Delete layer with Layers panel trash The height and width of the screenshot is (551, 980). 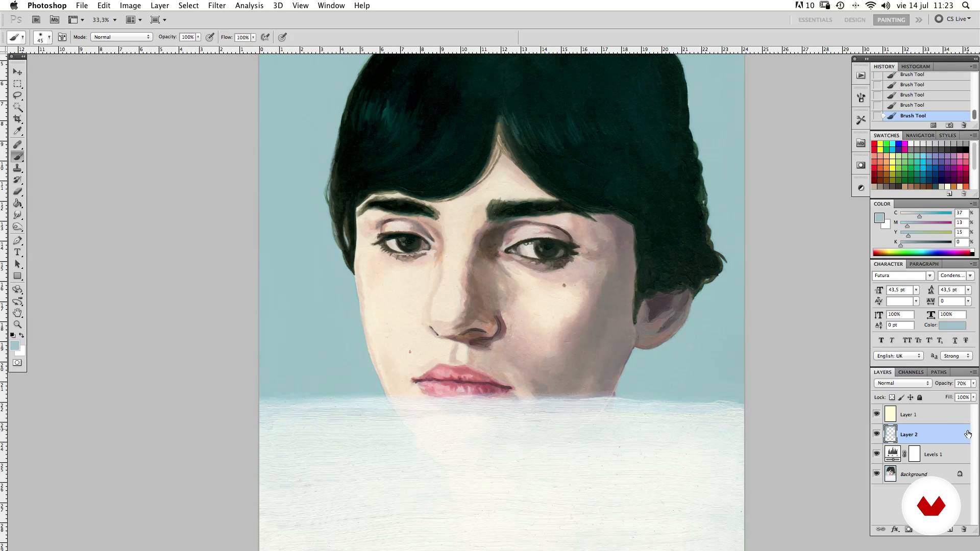pyautogui.click(x=964, y=530)
